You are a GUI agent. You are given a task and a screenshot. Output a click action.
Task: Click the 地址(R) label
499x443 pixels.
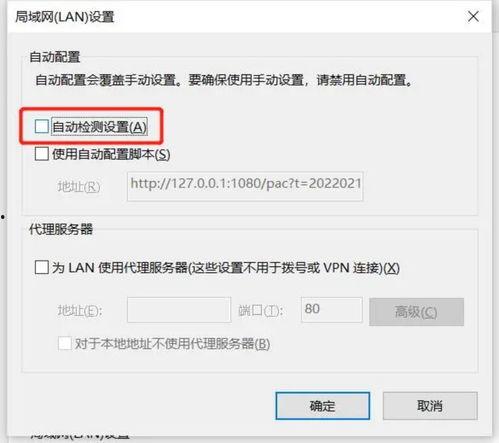pyautogui.click(x=79, y=187)
